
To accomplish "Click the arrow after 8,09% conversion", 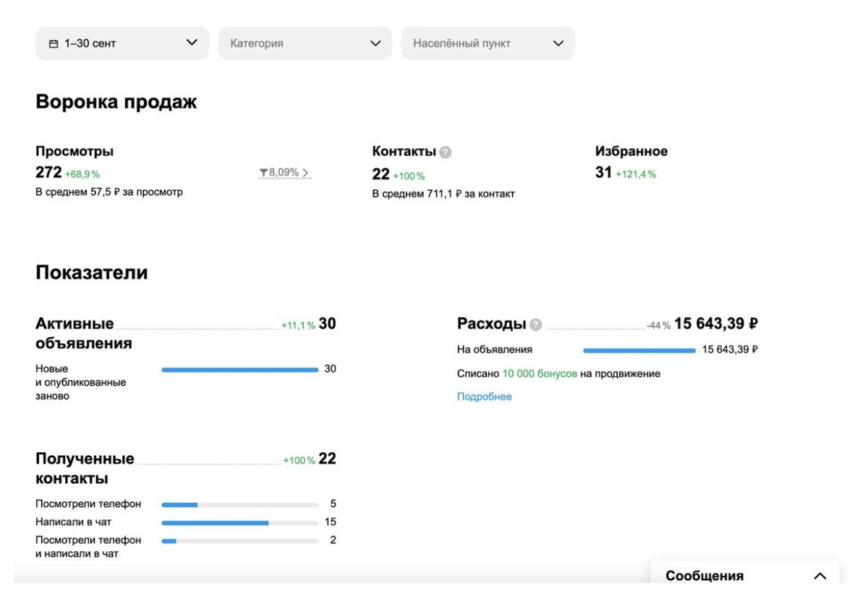I will [x=306, y=173].
